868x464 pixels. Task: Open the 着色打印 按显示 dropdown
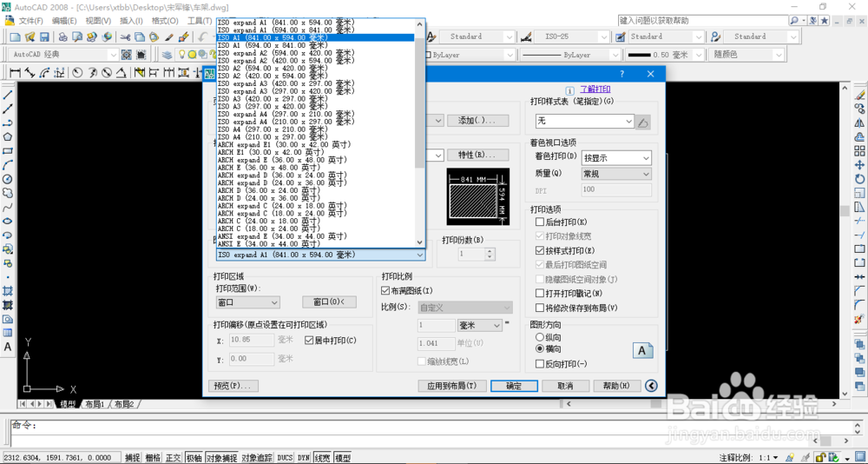coord(616,158)
